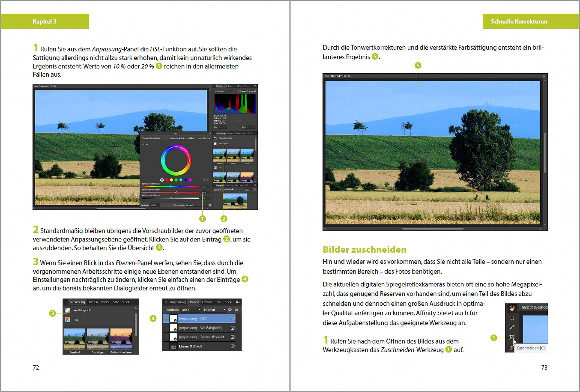Activate the Zuschneiden crop tool
The width and height of the screenshot is (580, 392).
512,337
